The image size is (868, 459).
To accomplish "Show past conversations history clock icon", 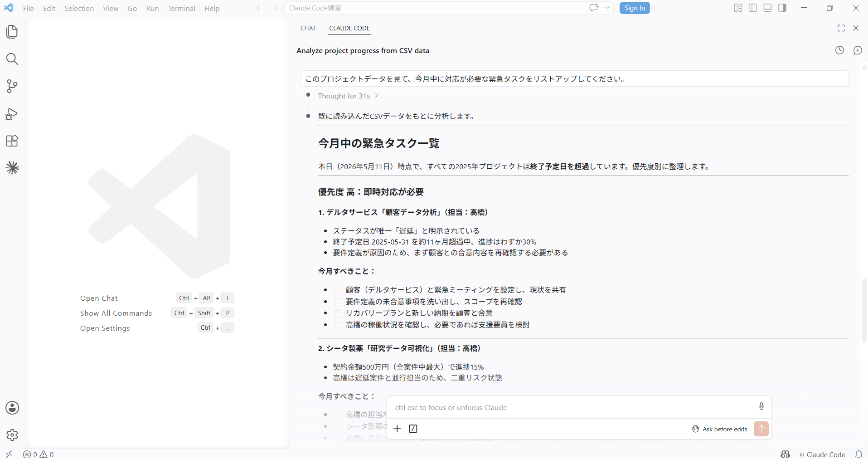I will 839,50.
